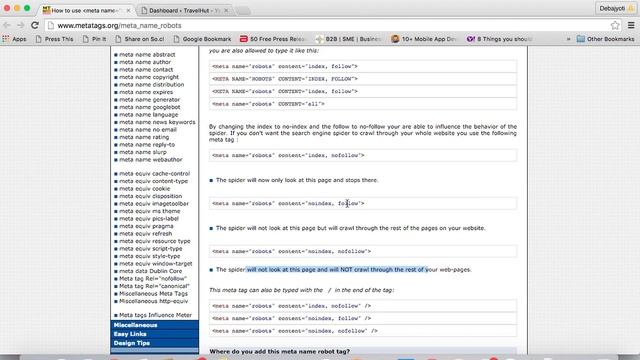Open the meta equiv window-target link
This screenshot has height=360, width=640.
[x=156, y=264]
